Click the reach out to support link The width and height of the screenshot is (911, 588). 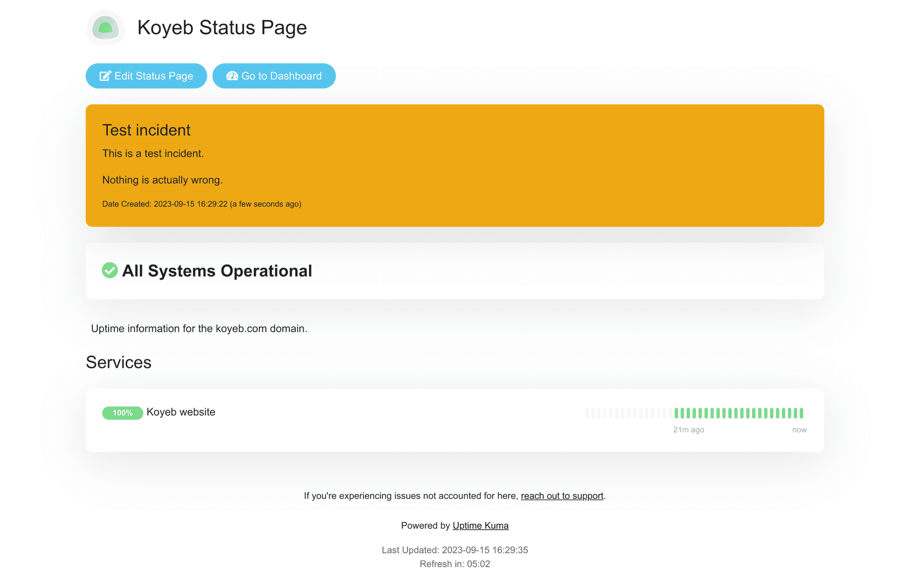562,495
